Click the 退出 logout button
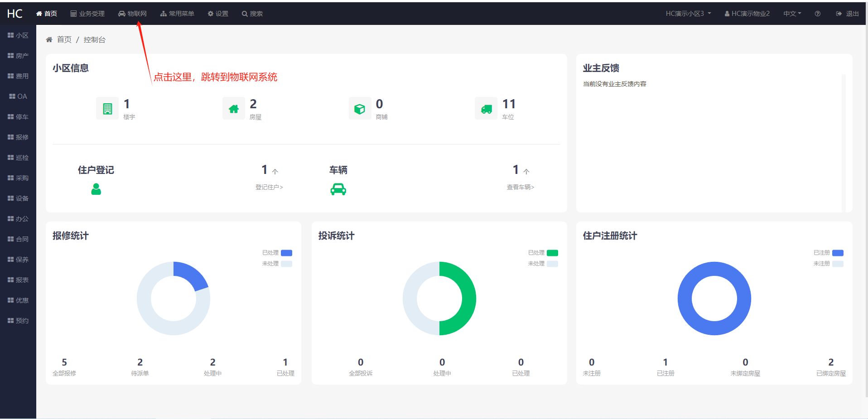The width and height of the screenshot is (868, 419). [x=847, y=14]
